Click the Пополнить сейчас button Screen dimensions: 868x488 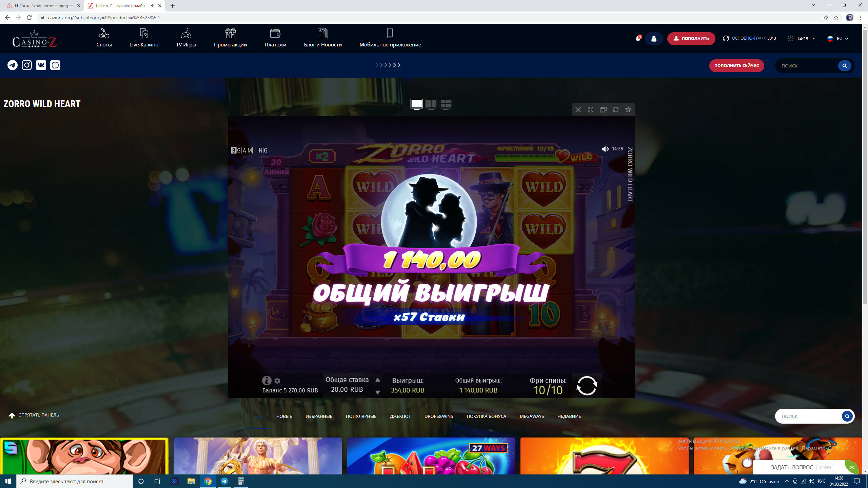tap(736, 66)
